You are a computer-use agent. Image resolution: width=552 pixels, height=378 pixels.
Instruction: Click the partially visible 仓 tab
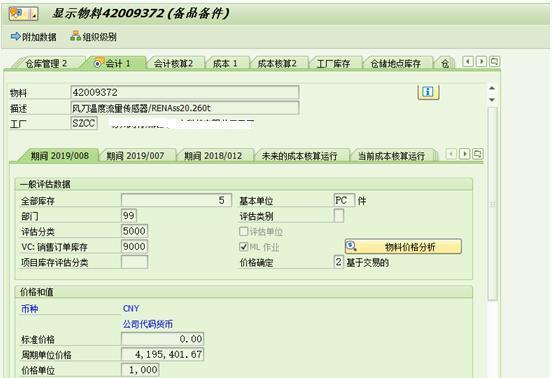click(445, 64)
